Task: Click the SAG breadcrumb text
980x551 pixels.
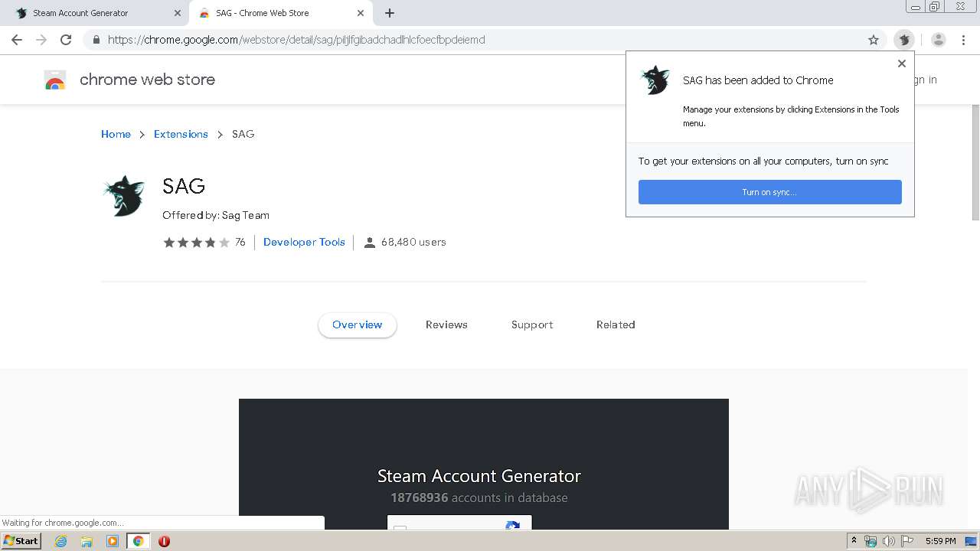Action: tap(243, 134)
